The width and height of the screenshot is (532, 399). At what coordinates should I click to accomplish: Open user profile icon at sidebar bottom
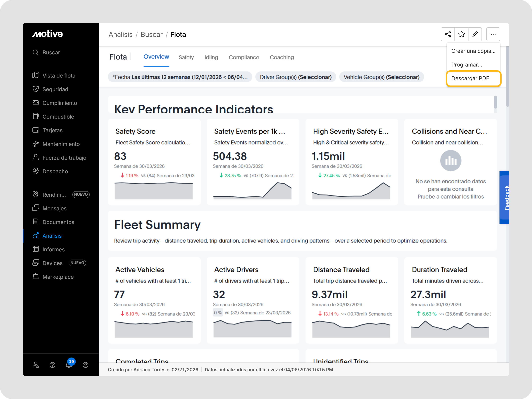coord(86,365)
